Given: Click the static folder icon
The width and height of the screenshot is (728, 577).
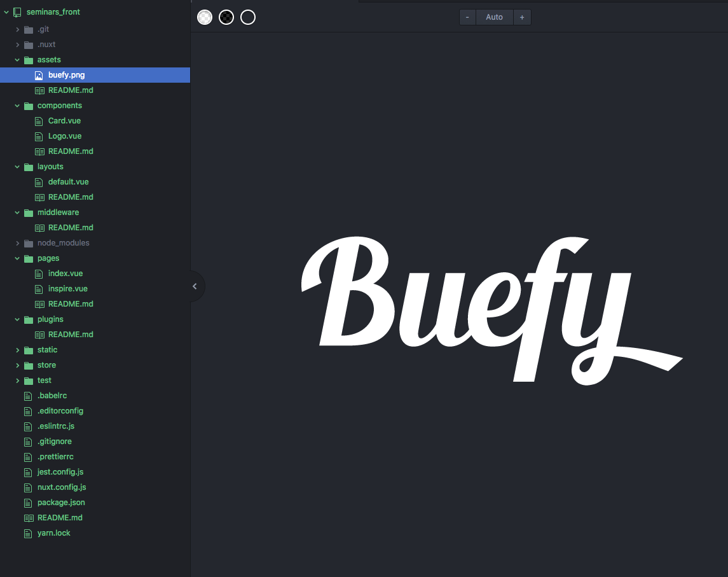Looking at the screenshot, I should 29,350.
